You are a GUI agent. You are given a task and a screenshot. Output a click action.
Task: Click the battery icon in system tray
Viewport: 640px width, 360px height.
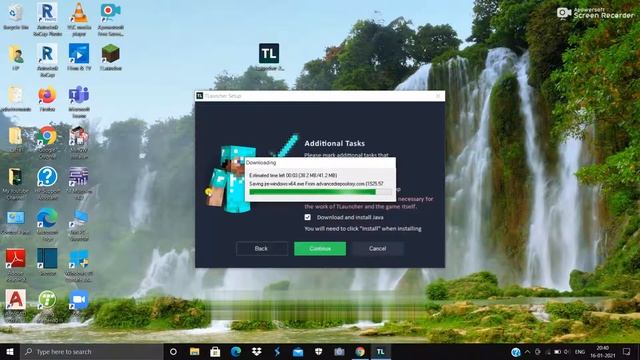pyautogui.click(x=557, y=351)
